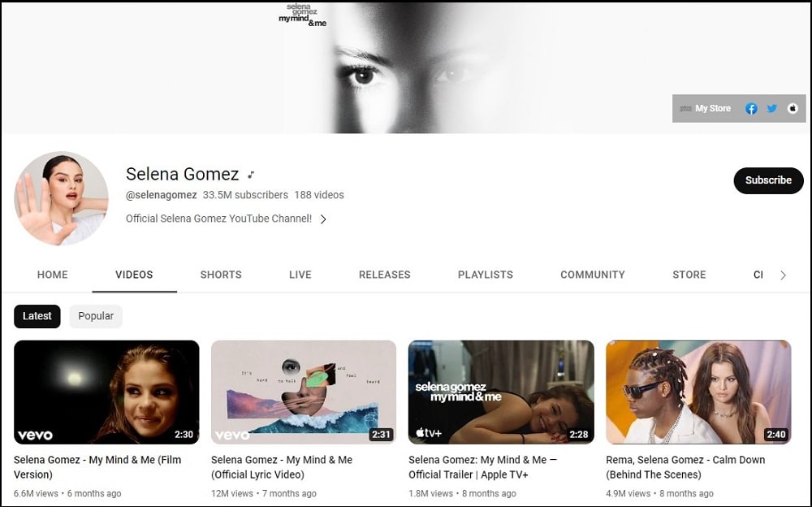This screenshot has height=507, width=812.
Task: Open the Twitter icon link in banner
Action: pyautogui.click(x=771, y=108)
